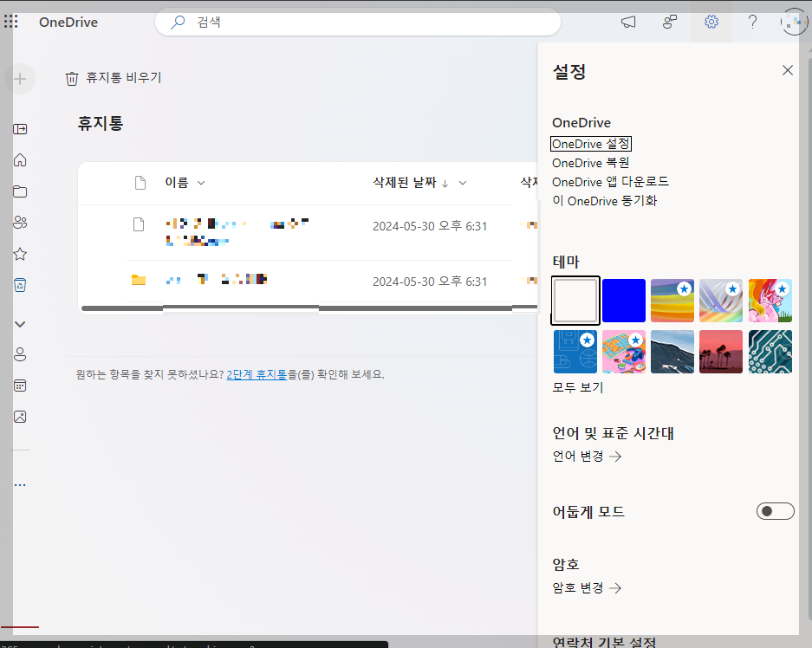Click the trash can icon beside 휴지통 비우기
This screenshot has height=648, width=812.
[72, 78]
